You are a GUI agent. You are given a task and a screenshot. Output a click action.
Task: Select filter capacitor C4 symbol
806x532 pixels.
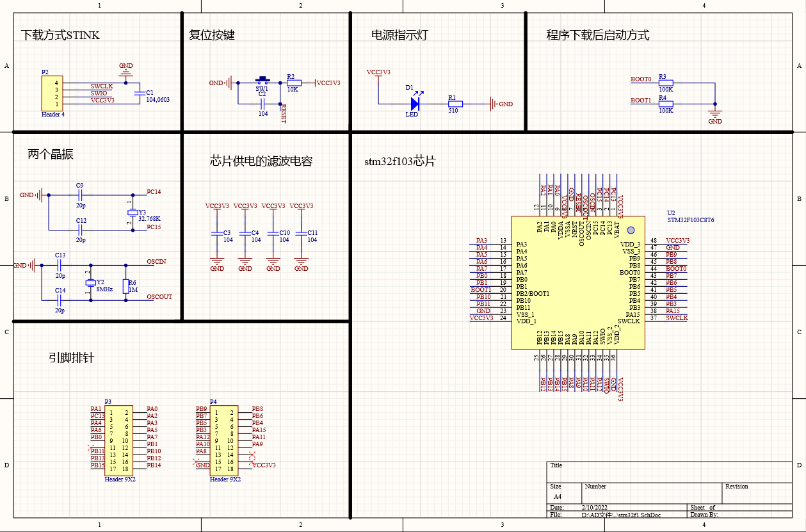tap(245, 233)
